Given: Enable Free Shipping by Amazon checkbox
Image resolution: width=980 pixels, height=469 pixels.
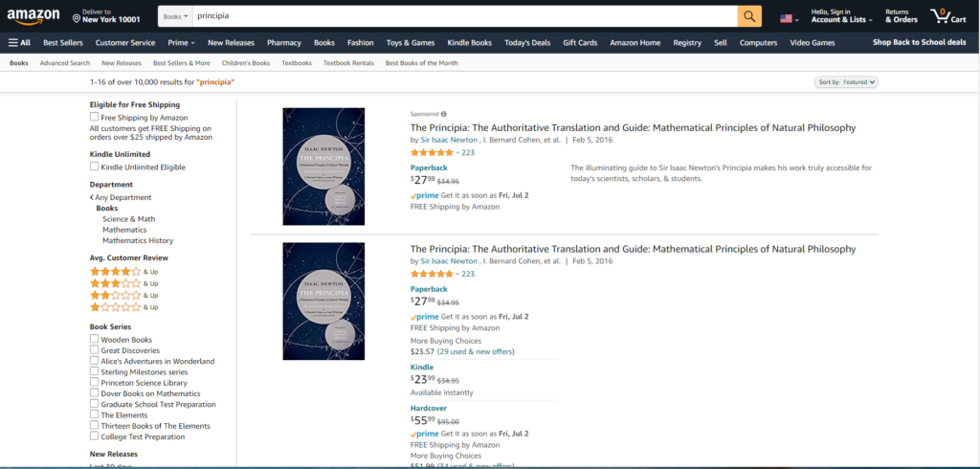Looking at the screenshot, I should pos(95,117).
